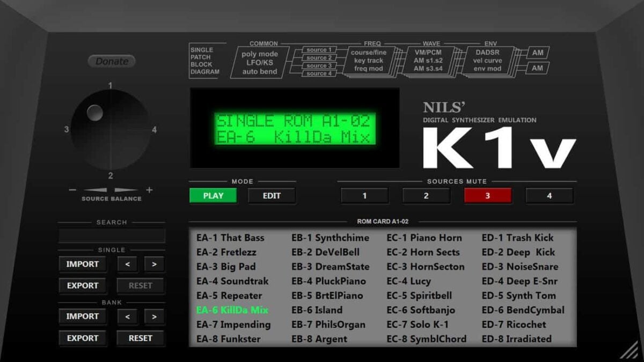
Task: Click the Donate button
Action: coord(111,61)
